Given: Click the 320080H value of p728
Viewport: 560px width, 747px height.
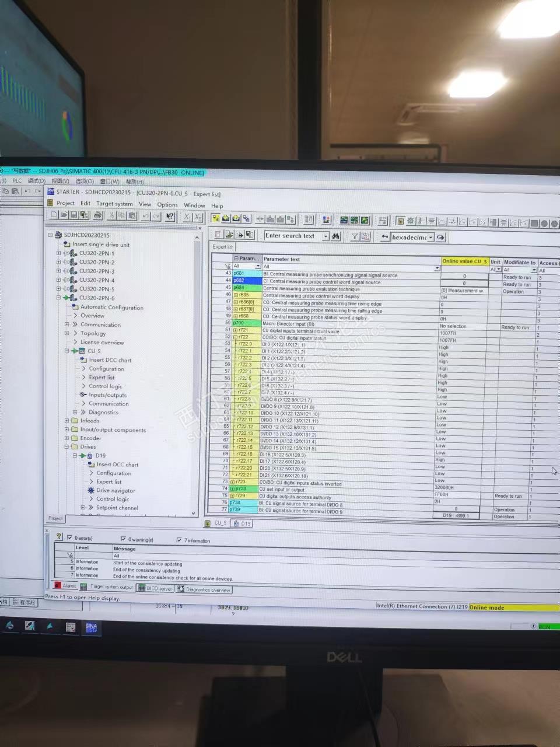Looking at the screenshot, I should (x=444, y=488).
